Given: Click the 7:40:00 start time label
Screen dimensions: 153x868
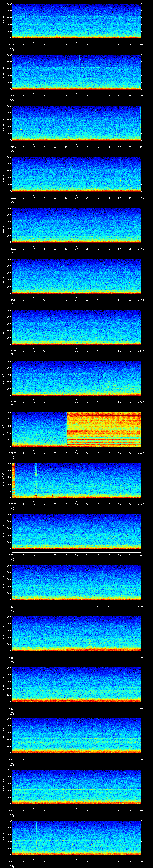Looking at the screenshot, I should tap(12, 606).
